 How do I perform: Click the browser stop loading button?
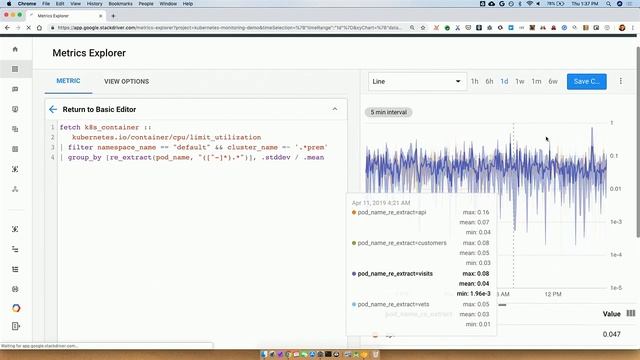tap(29, 28)
